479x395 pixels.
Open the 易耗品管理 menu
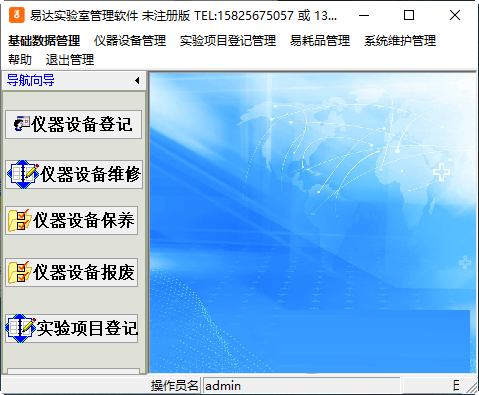tap(320, 41)
